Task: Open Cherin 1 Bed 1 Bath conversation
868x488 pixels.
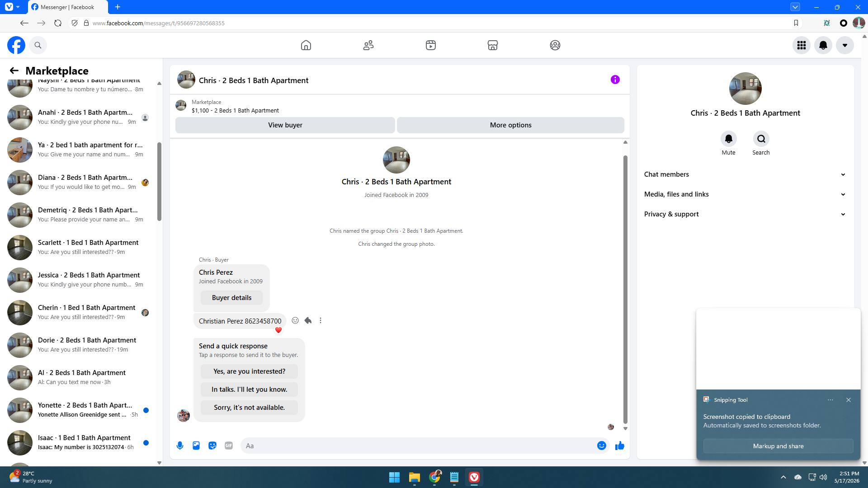Action: coord(80,313)
